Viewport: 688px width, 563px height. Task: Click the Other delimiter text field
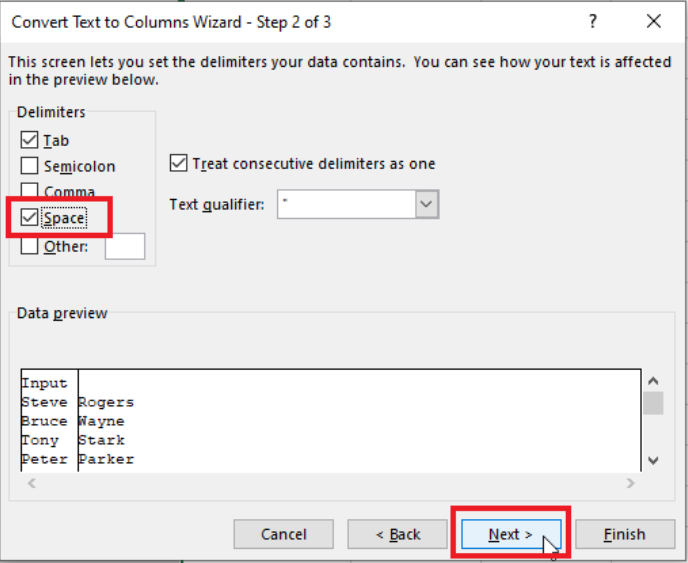(125, 246)
